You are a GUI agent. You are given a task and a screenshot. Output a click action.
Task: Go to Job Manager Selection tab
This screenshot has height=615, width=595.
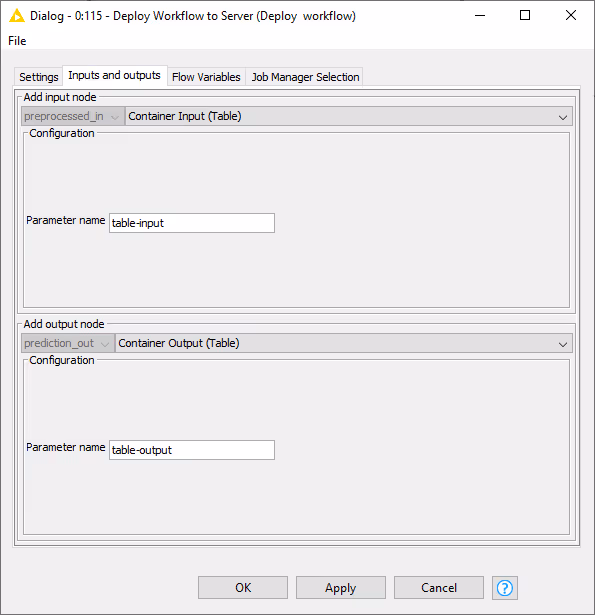(305, 77)
